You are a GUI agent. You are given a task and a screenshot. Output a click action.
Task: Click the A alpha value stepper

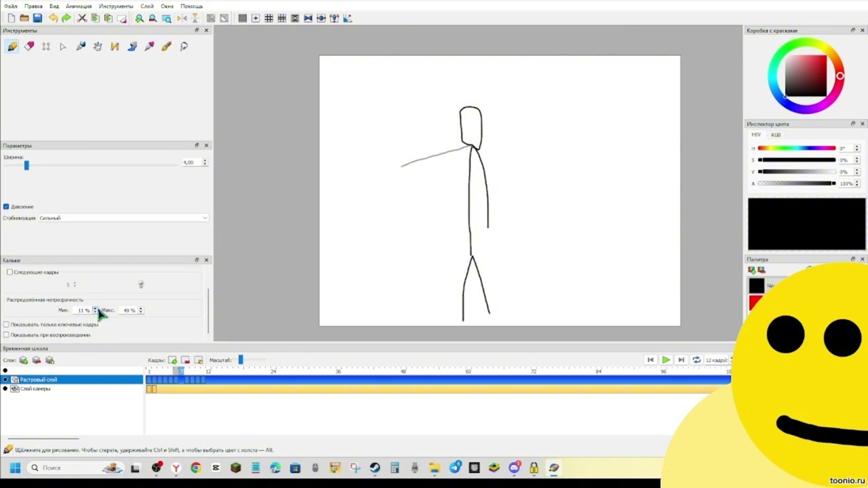[x=856, y=184]
